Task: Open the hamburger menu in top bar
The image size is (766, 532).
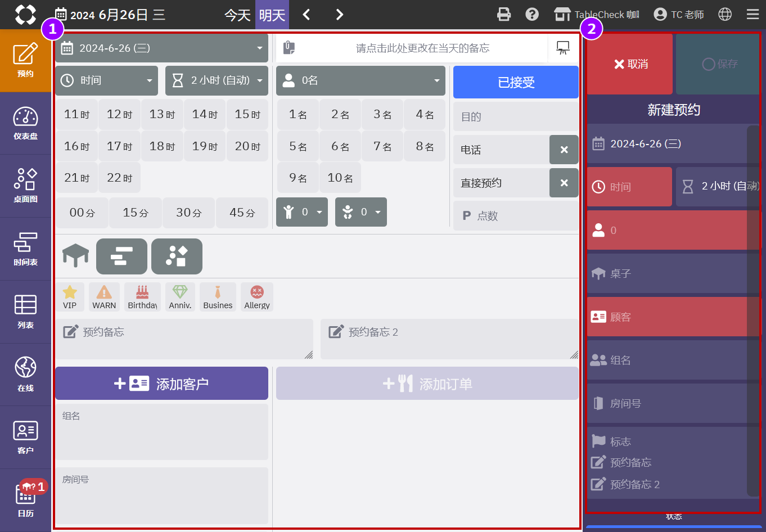Action: click(753, 15)
